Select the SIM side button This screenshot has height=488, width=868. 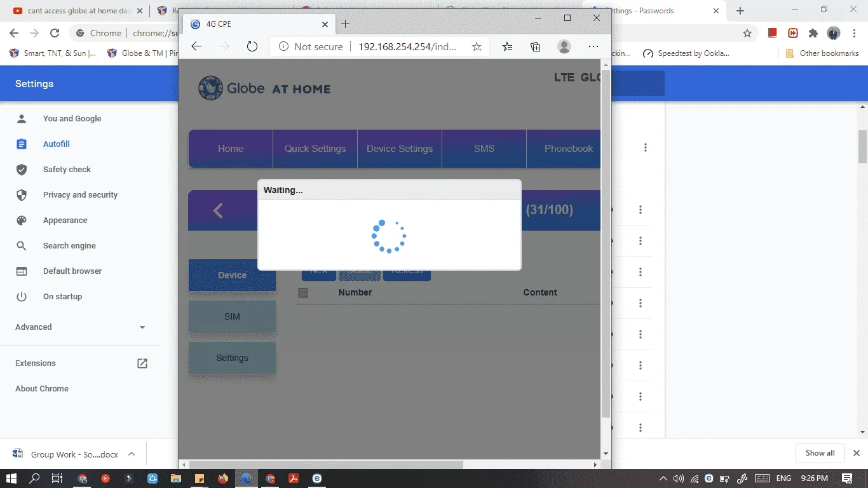(x=232, y=316)
